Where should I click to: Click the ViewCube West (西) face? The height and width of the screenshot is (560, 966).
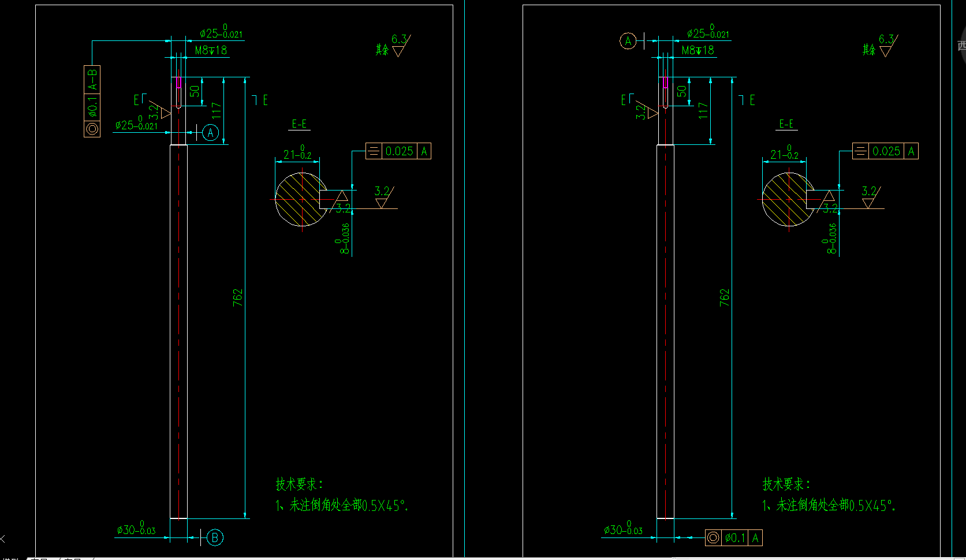pyautogui.click(x=961, y=45)
